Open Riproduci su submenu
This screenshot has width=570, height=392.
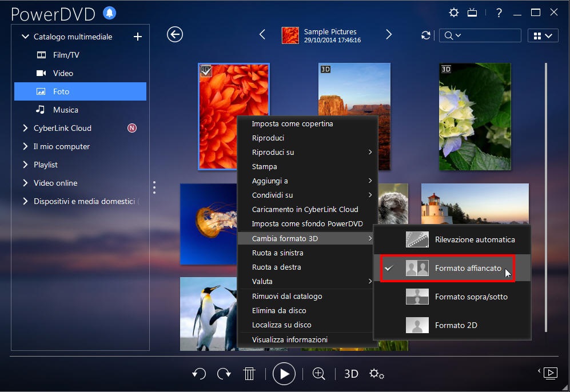[308, 152]
